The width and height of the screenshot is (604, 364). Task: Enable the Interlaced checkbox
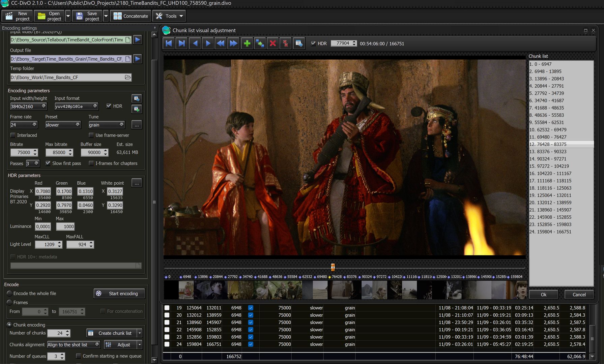13,135
